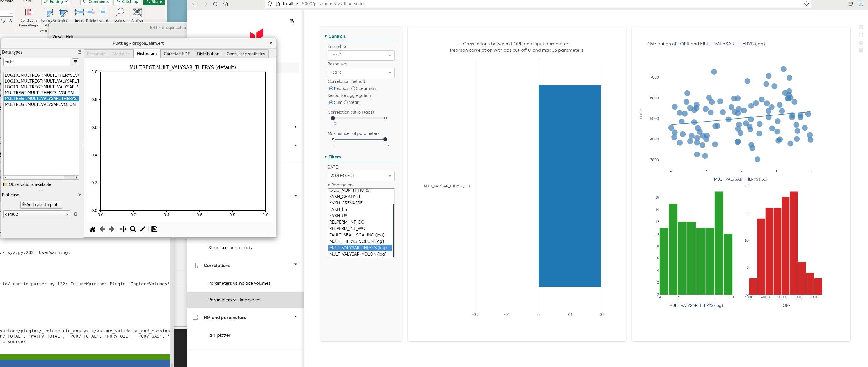Open the Parameters vs inplace volumes page
The height and width of the screenshot is (367, 868).
[x=239, y=283]
